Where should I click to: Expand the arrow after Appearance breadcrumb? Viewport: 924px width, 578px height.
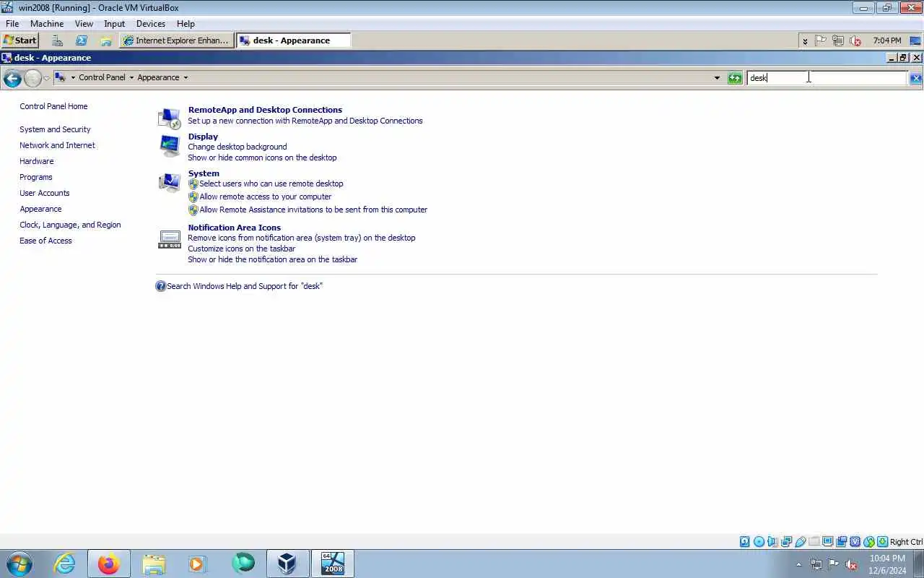(x=186, y=77)
